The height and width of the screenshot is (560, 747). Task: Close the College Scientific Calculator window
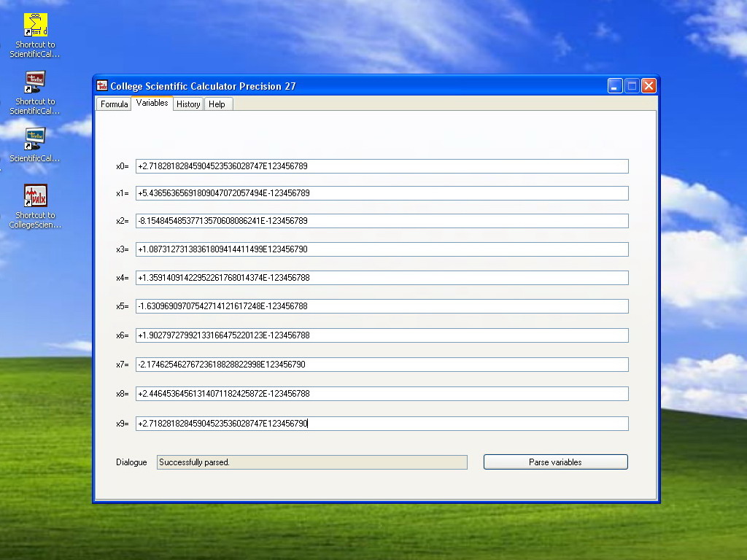coord(649,86)
